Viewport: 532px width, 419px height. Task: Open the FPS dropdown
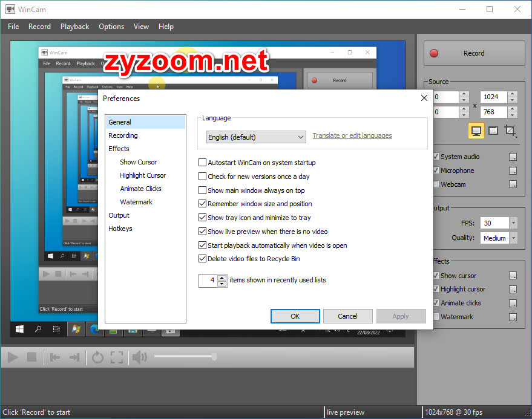click(x=513, y=223)
